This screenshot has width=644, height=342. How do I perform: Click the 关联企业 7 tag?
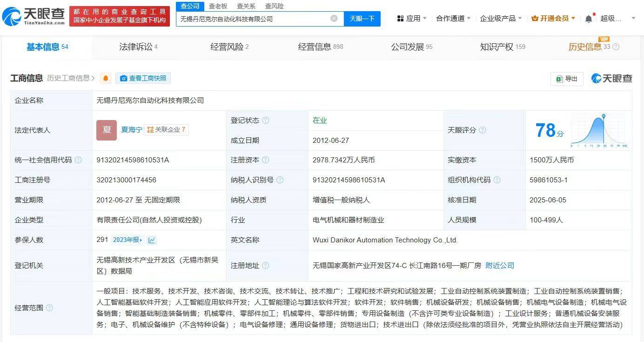point(166,130)
